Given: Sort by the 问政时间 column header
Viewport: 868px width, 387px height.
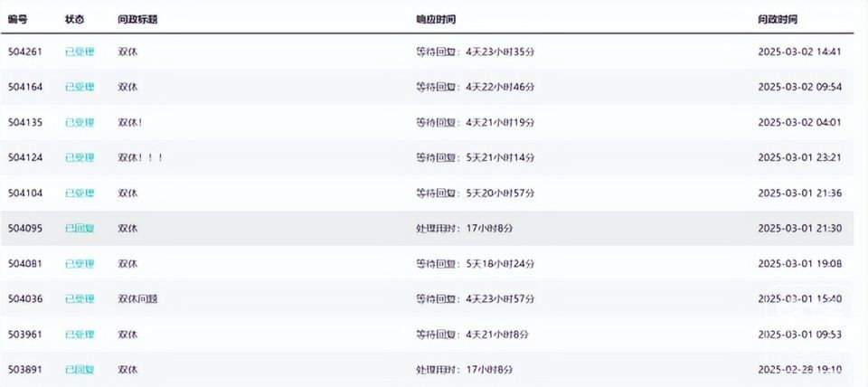Looking at the screenshot, I should (x=778, y=19).
